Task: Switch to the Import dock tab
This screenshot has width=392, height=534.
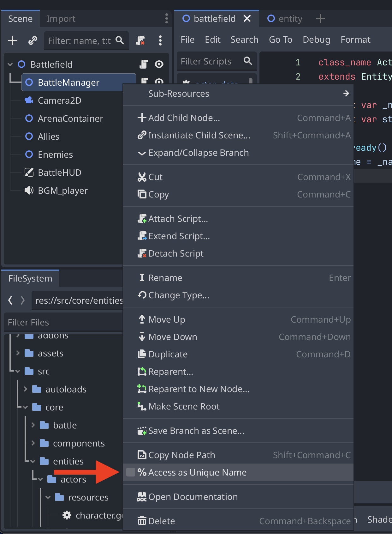Action: (x=61, y=19)
